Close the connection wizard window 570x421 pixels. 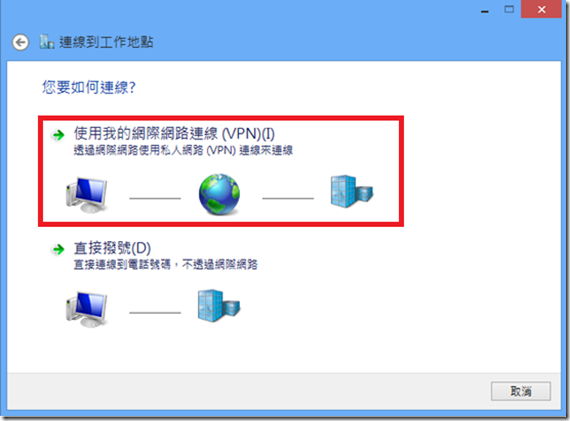pos(541,9)
